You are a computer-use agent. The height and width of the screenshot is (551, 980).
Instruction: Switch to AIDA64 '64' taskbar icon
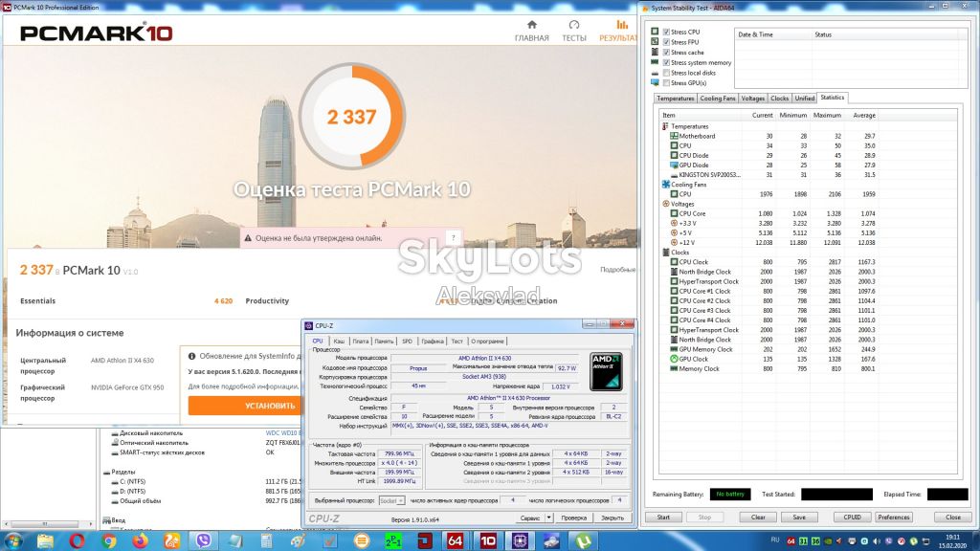pyautogui.click(x=455, y=540)
